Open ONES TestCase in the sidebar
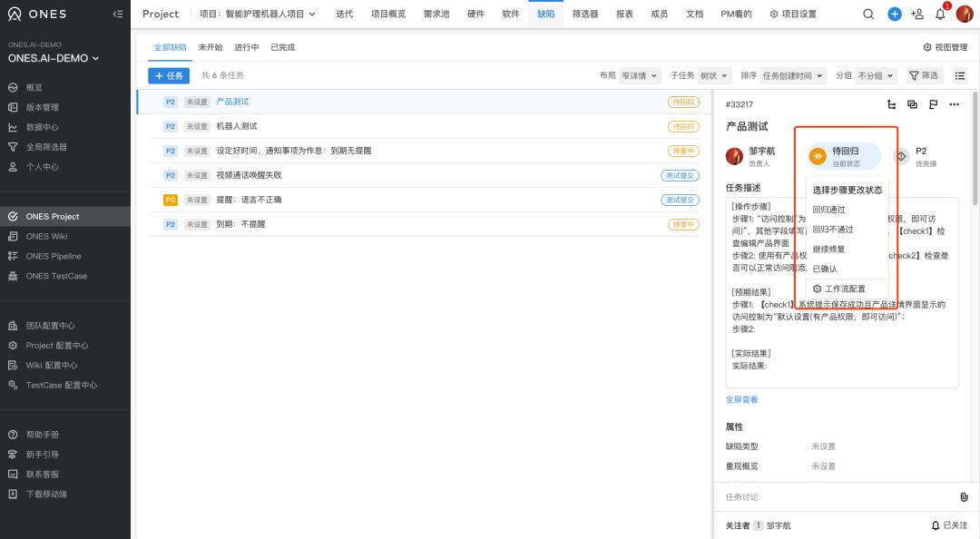The height and width of the screenshot is (539, 980). click(x=56, y=276)
